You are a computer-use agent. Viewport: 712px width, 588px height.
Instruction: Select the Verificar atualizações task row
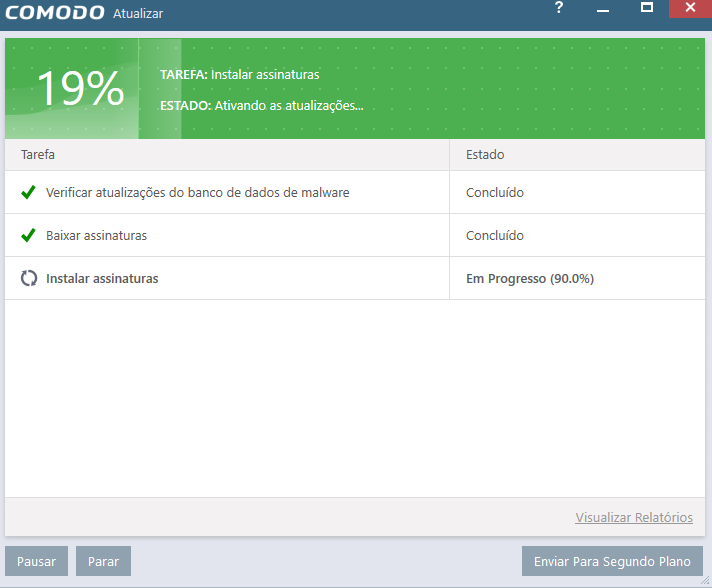(198, 192)
